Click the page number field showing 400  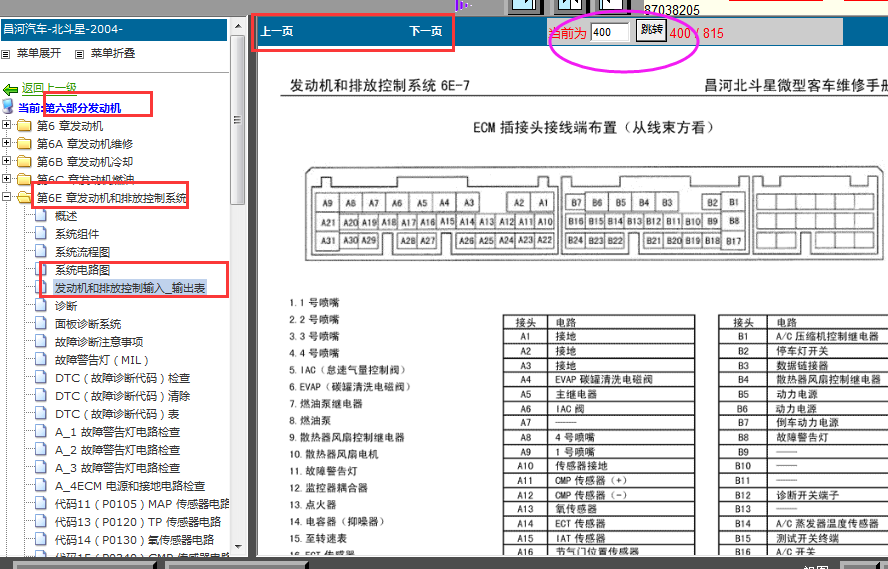pos(609,32)
